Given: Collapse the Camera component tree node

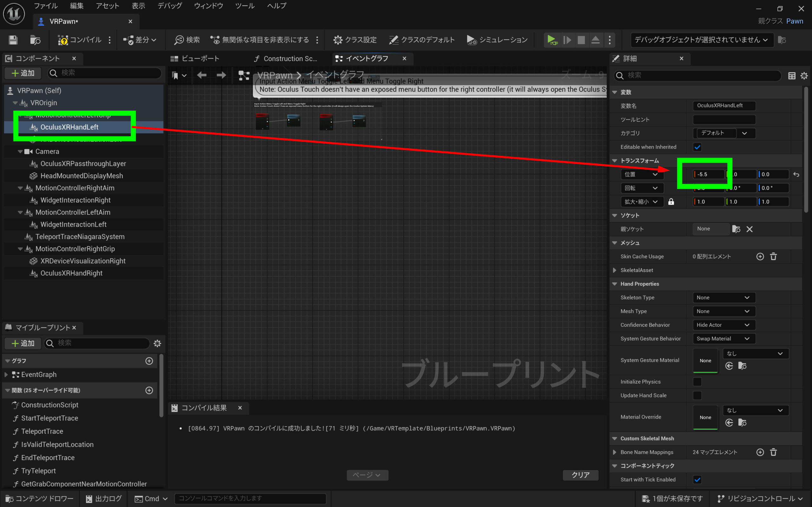Looking at the screenshot, I should [x=20, y=151].
